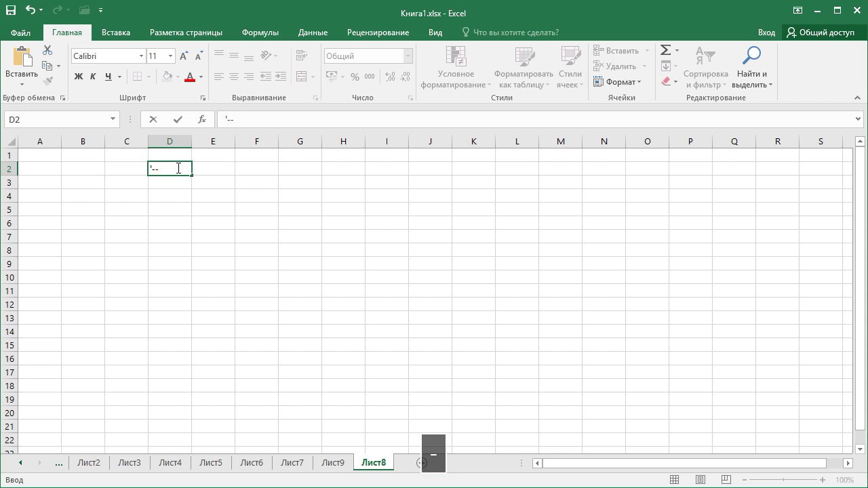Click the font color red swatch button
868x488 pixels.
[x=190, y=77]
